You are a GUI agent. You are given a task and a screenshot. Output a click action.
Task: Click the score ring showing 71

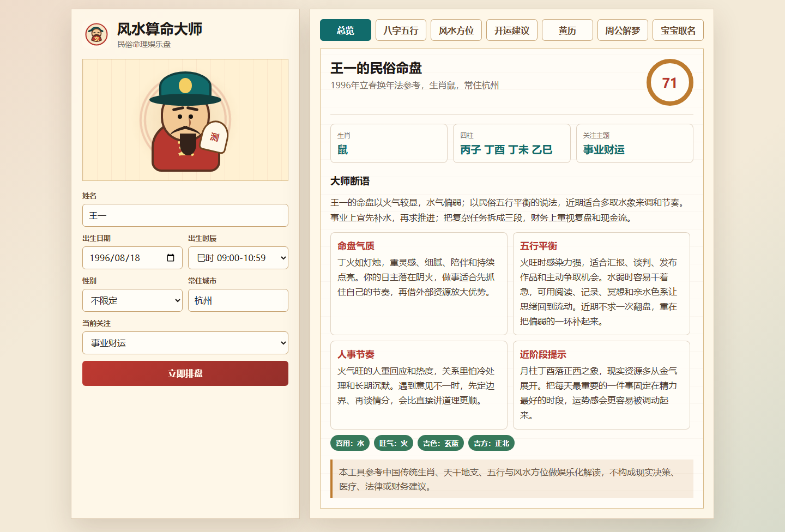(x=669, y=82)
